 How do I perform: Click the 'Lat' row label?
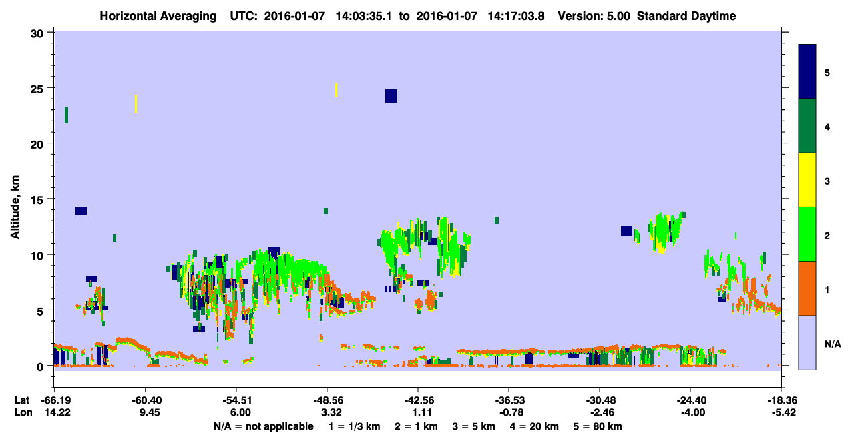[21, 400]
